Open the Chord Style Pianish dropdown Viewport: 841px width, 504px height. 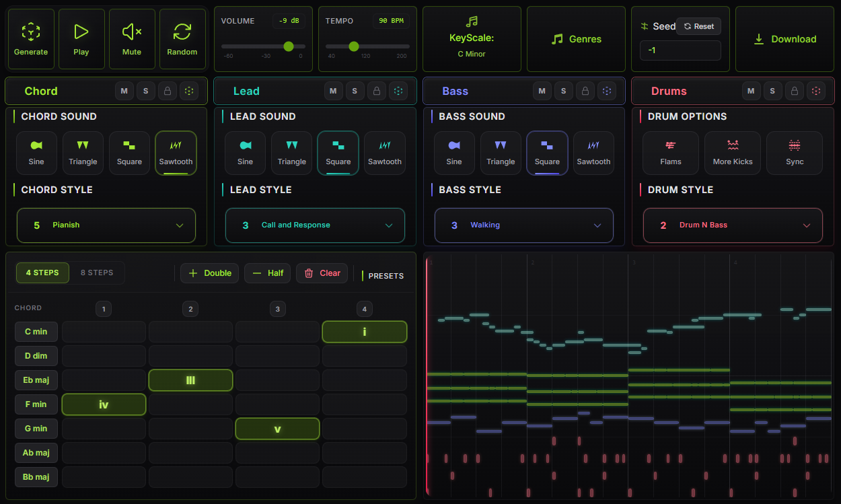tap(106, 225)
